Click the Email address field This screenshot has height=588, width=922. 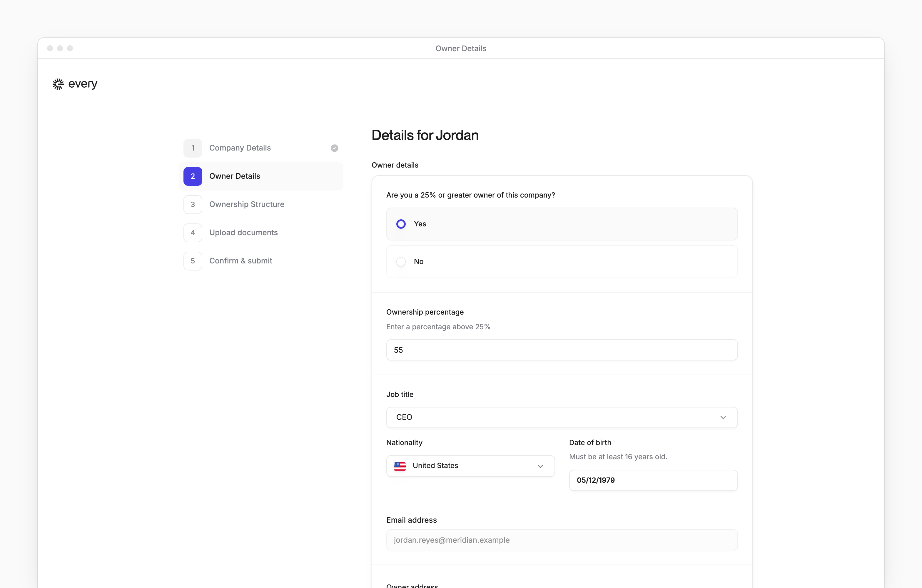(562, 540)
